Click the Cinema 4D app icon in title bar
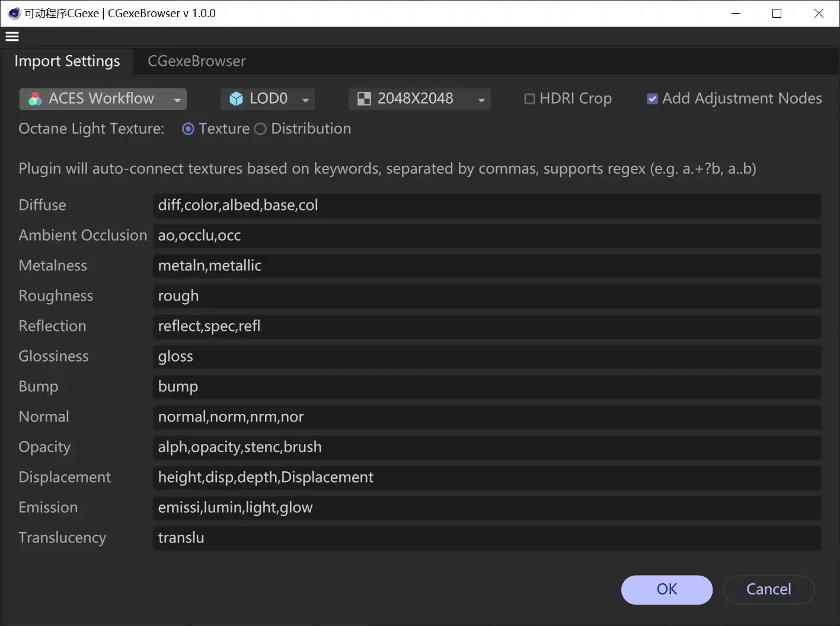This screenshot has width=840, height=626. click(14, 13)
